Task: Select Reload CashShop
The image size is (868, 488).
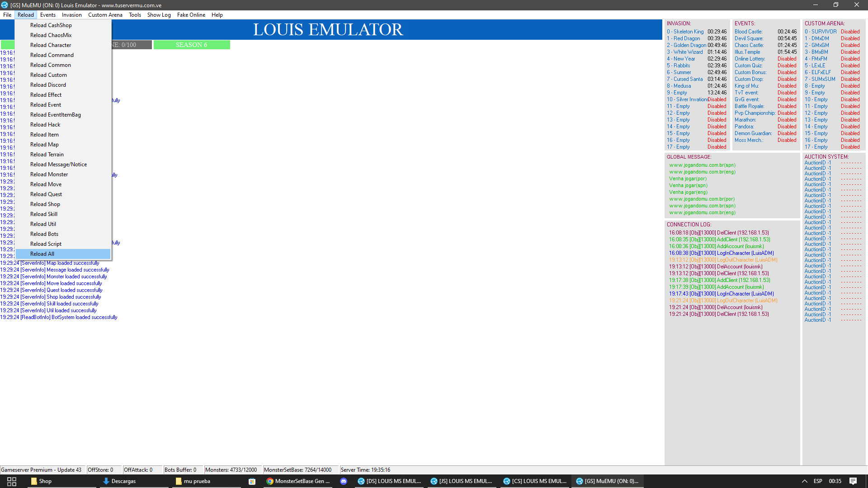Action: click(63, 25)
